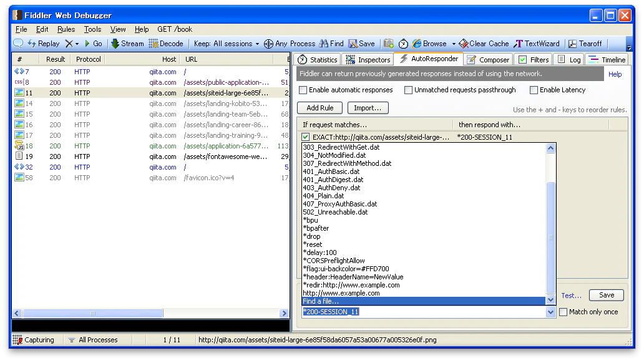Open TextWizard tool
The height and width of the screenshot is (361, 644).
537,44
